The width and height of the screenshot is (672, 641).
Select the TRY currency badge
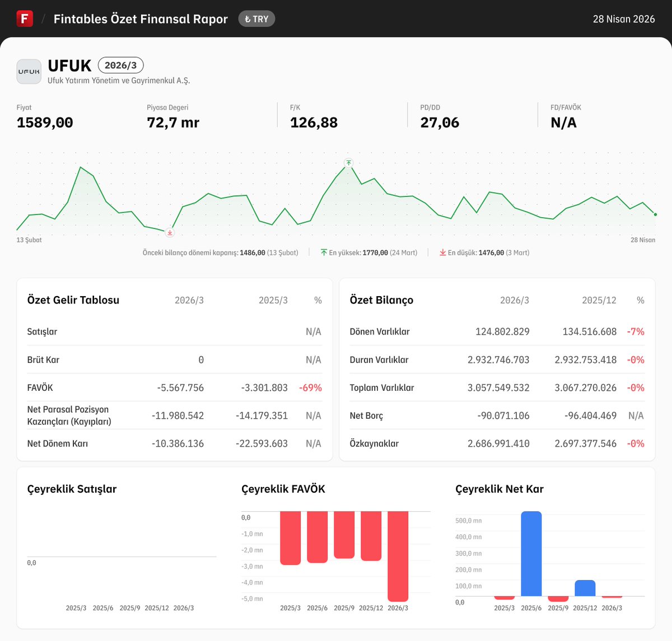coord(256,19)
